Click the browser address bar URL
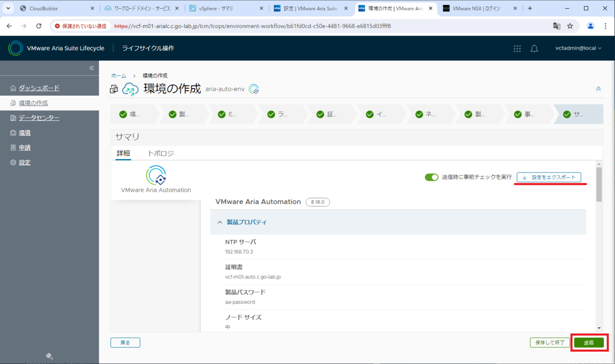 (x=252, y=26)
